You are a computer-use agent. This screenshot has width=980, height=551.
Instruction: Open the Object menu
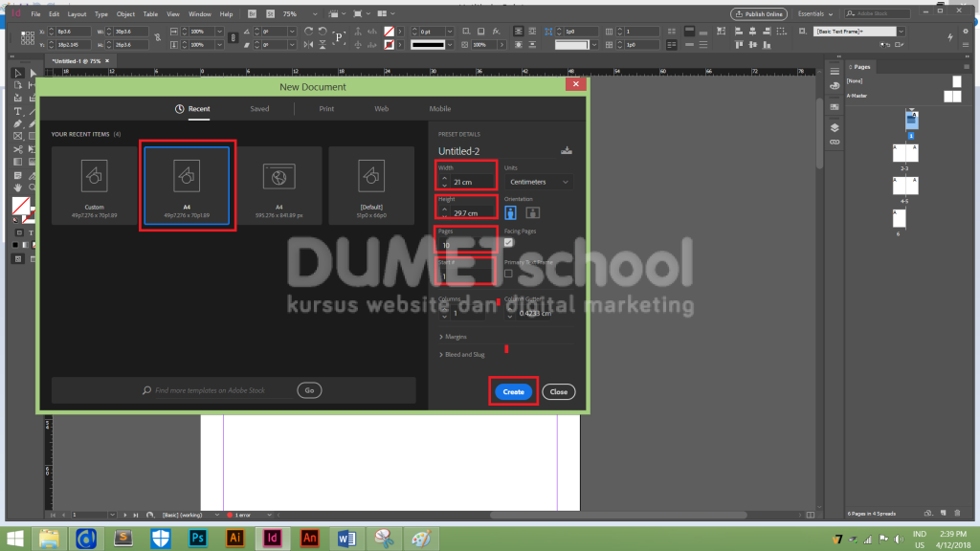(x=125, y=13)
